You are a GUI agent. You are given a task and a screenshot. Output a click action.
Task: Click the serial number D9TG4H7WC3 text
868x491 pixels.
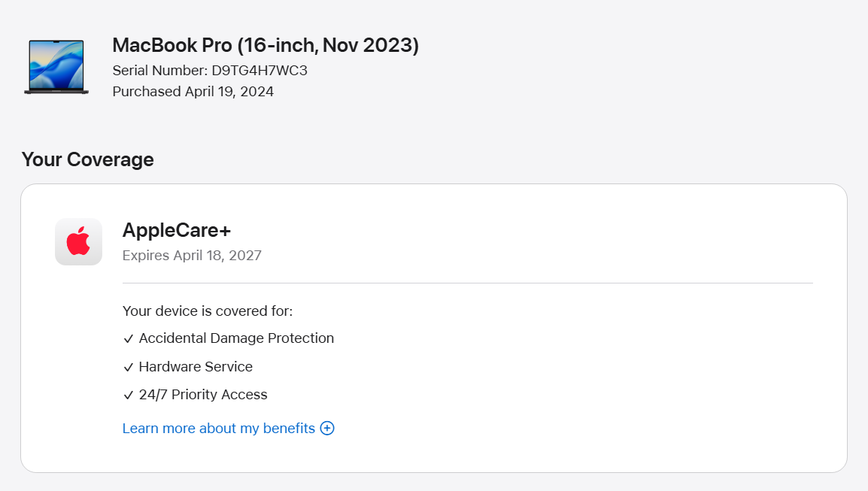tap(259, 71)
